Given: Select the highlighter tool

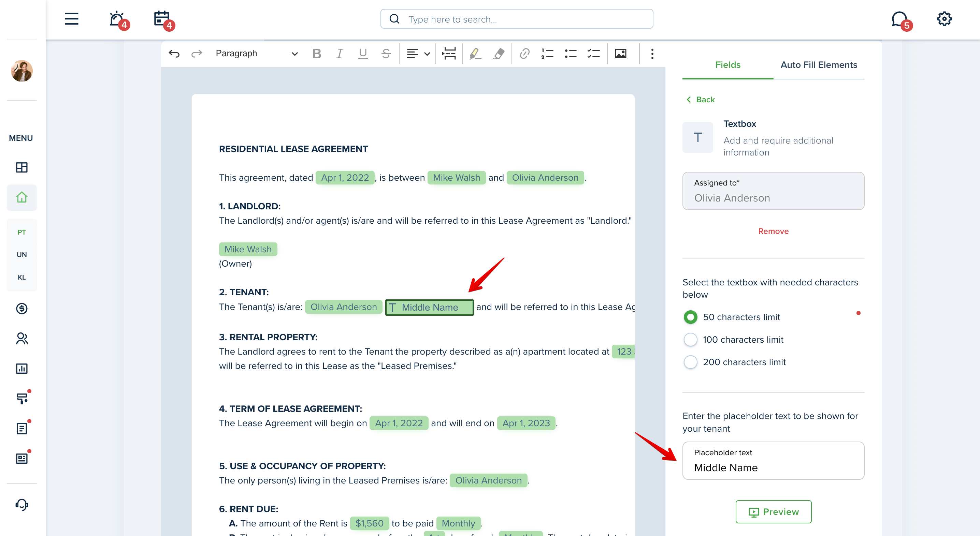Looking at the screenshot, I should 475,54.
